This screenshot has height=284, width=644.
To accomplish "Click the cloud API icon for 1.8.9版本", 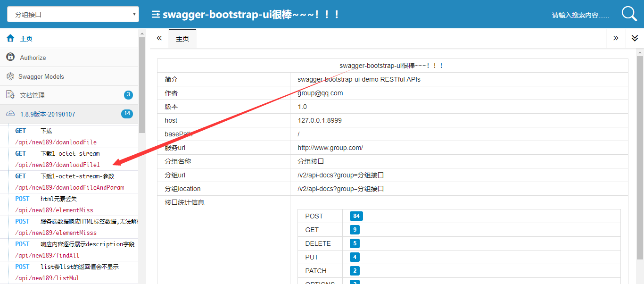I will click(x=10, y=114).
